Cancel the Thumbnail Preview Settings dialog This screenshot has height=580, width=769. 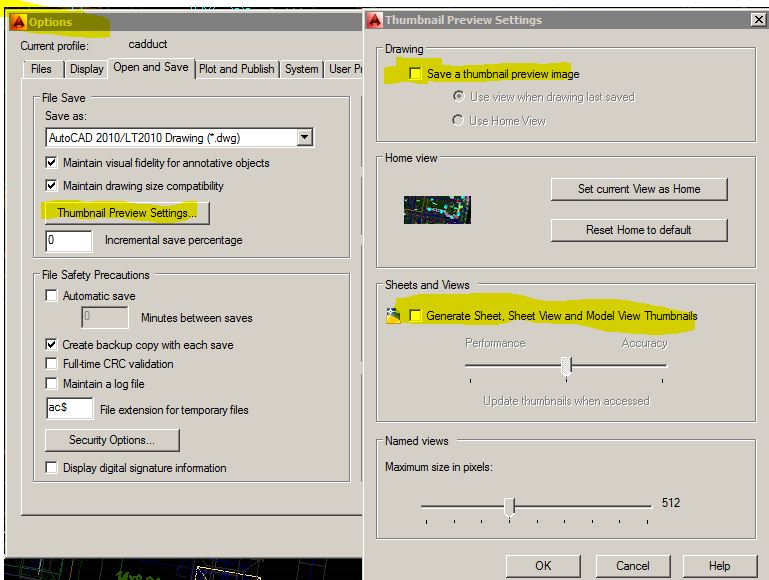point(633,566)
